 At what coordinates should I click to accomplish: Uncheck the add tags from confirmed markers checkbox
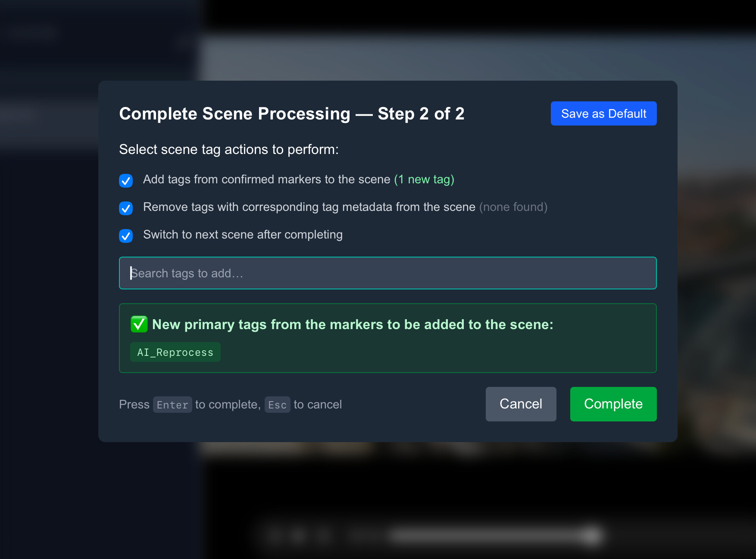click(x=126, y=180)
